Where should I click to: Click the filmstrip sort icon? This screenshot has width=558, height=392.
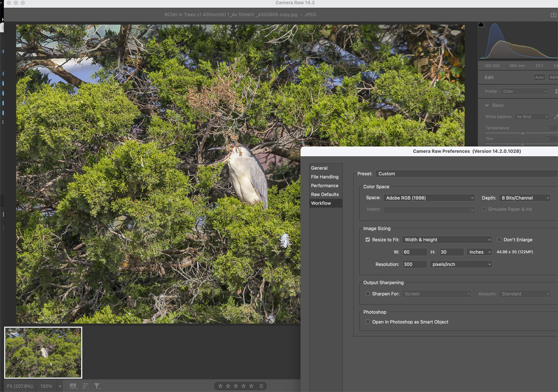85,386
